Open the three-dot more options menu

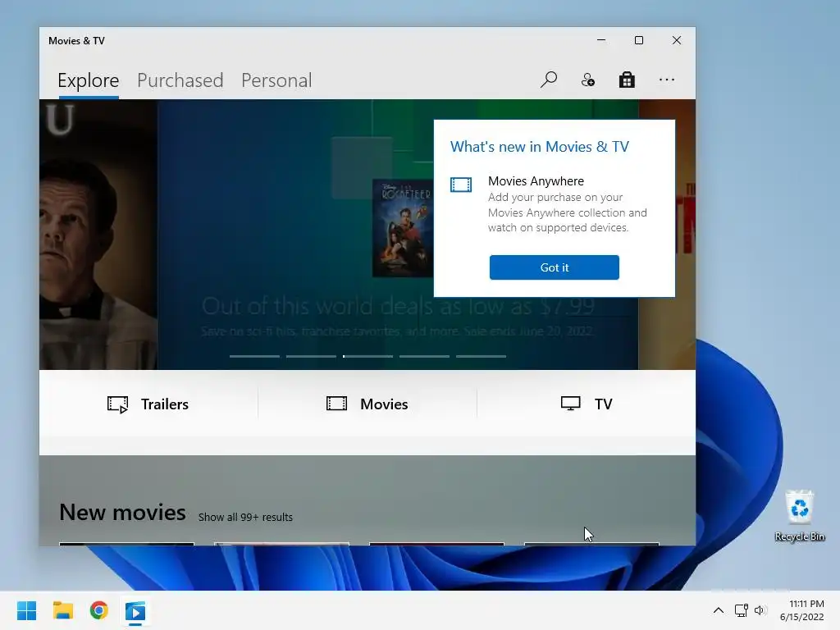666,80
